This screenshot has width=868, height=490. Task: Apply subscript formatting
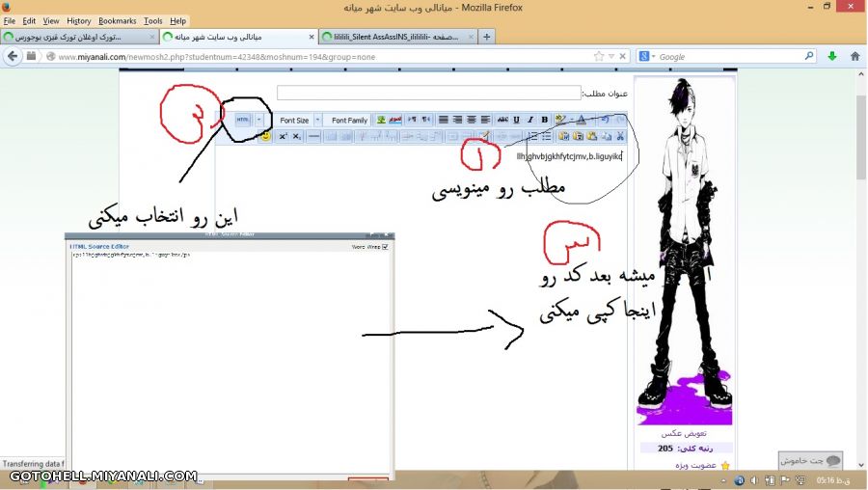click(297, 136)
